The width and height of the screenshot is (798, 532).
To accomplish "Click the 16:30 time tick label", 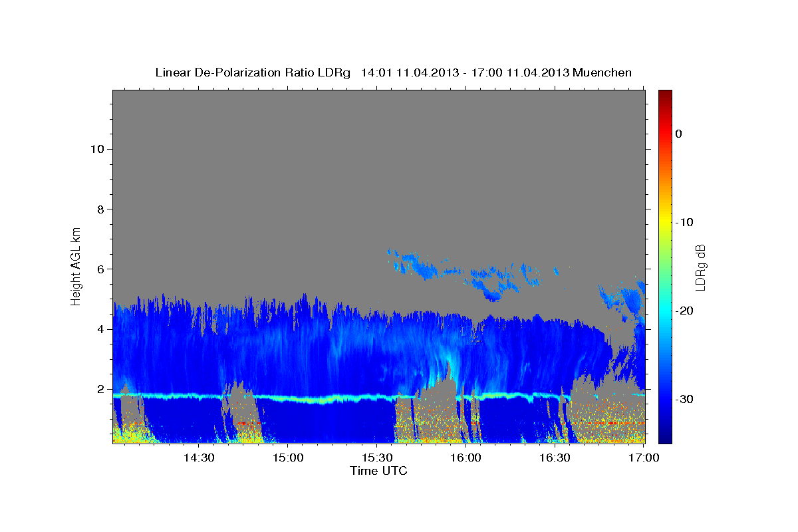I will [555, 458].
